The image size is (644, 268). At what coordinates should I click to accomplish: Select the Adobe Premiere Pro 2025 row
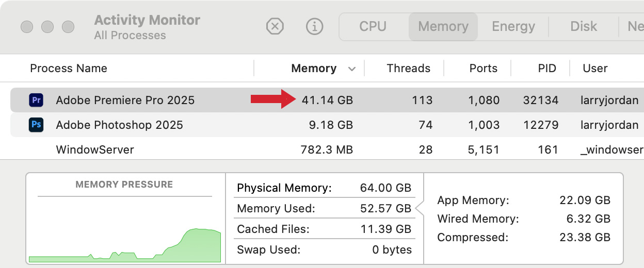[327, 100]
